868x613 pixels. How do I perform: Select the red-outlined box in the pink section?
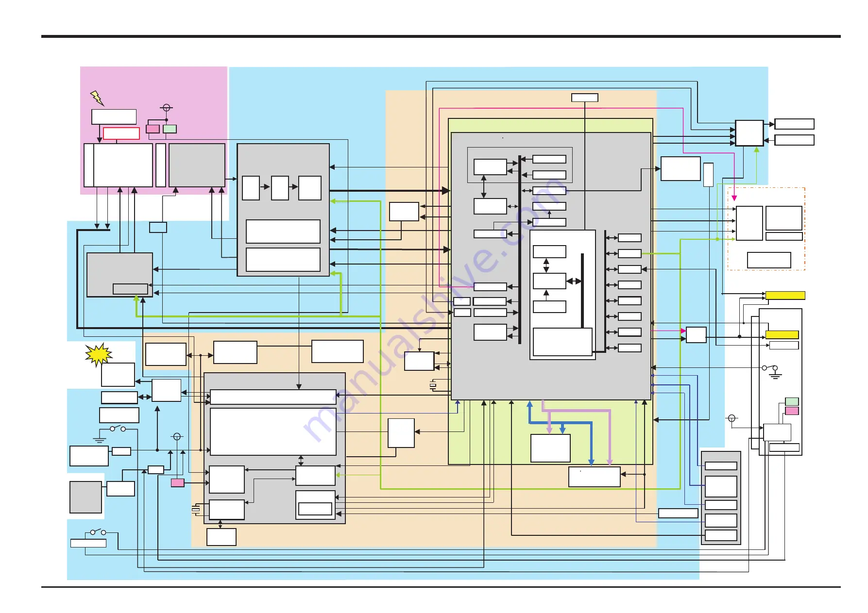point(121,133)
